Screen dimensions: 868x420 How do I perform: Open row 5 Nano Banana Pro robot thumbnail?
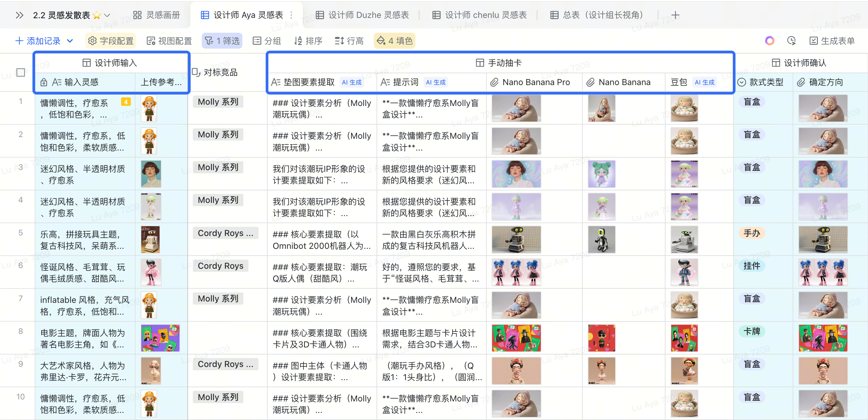pyautogui.click(x=516, y=239)
